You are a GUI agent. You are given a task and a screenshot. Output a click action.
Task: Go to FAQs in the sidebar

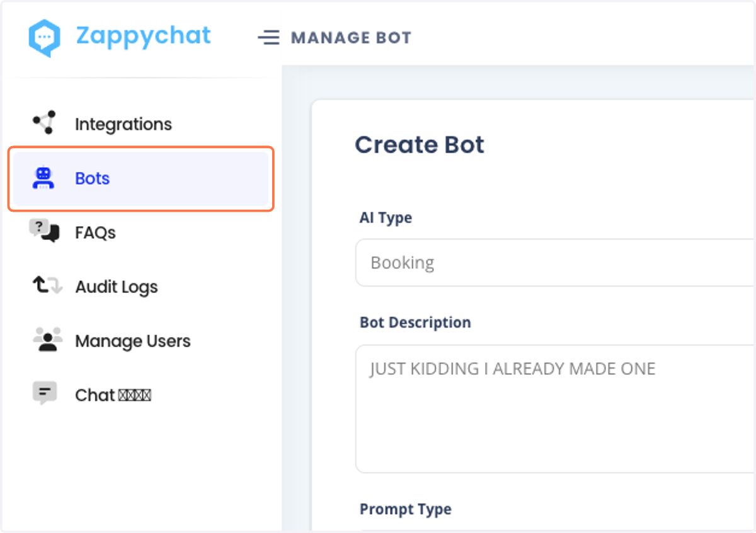click(x=141, y=232)
